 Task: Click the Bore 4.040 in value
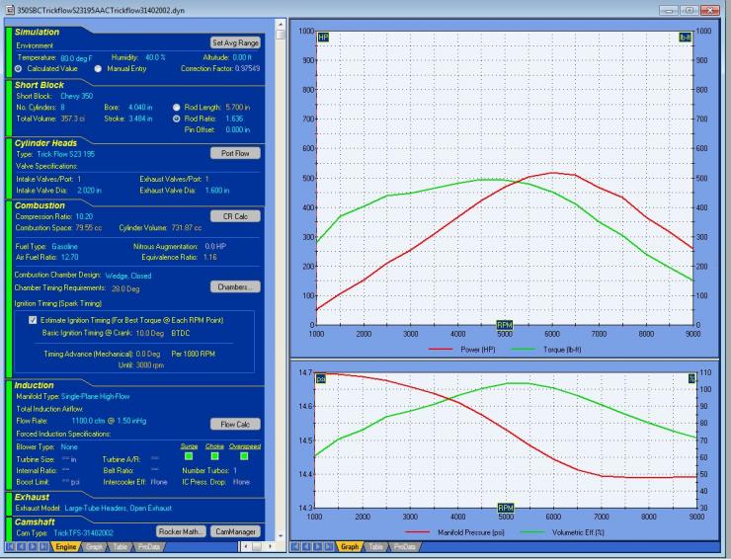tap(140, 108)
